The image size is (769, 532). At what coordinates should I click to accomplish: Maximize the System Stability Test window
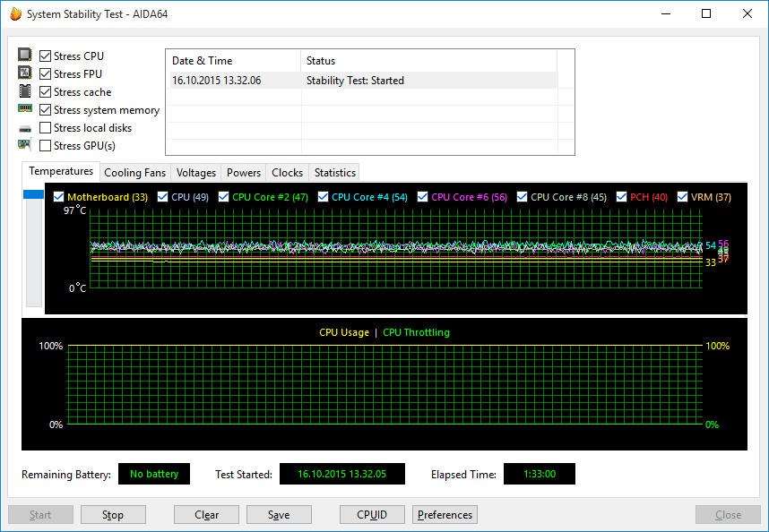click(706, 13)
